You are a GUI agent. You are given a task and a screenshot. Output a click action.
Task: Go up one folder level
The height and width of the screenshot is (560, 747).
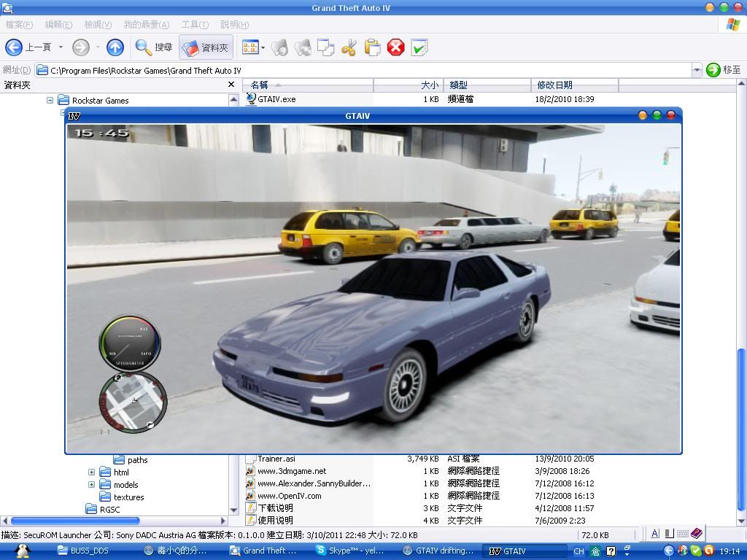(x=115, y=47)
